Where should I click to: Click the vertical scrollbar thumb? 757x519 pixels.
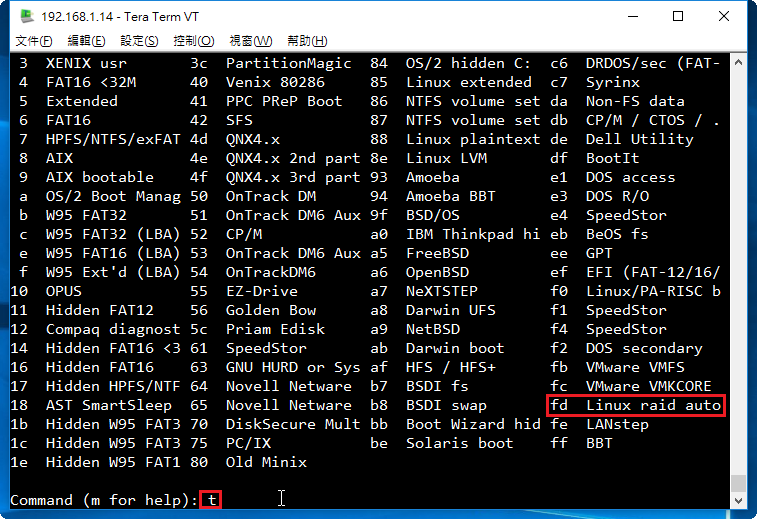click(x=738, y=482)
